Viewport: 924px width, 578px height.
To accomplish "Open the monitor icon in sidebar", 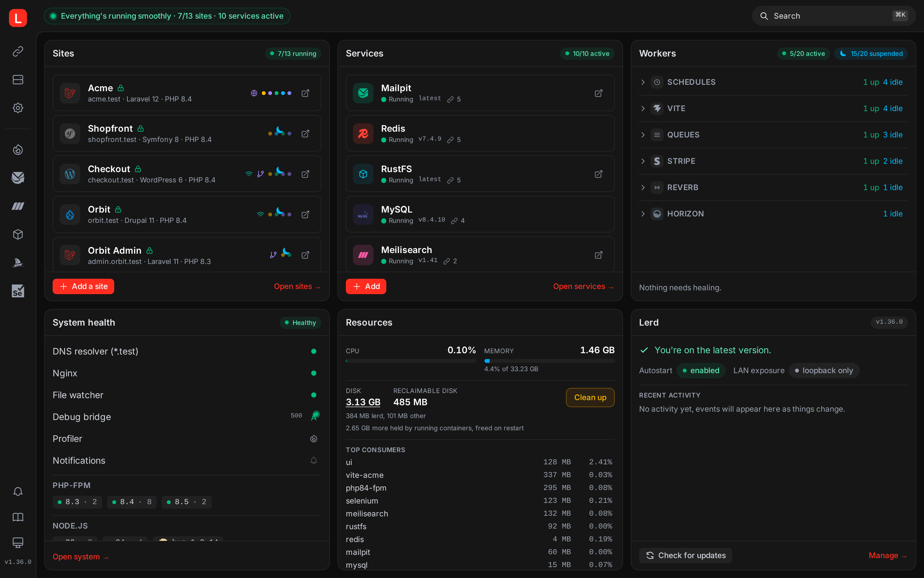I will coord(18,542).
